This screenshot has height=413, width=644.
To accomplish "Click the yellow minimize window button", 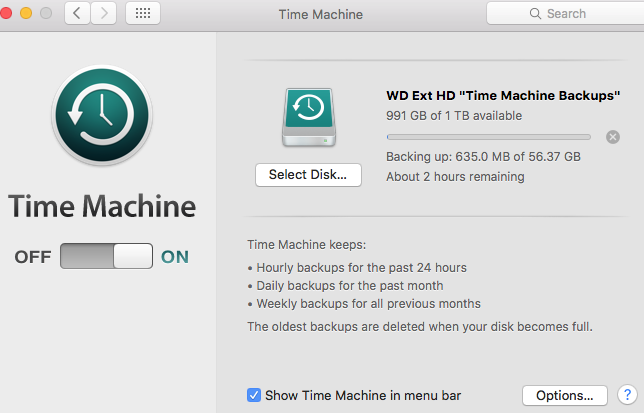I will pyautogui.click(x=26, y=13).
